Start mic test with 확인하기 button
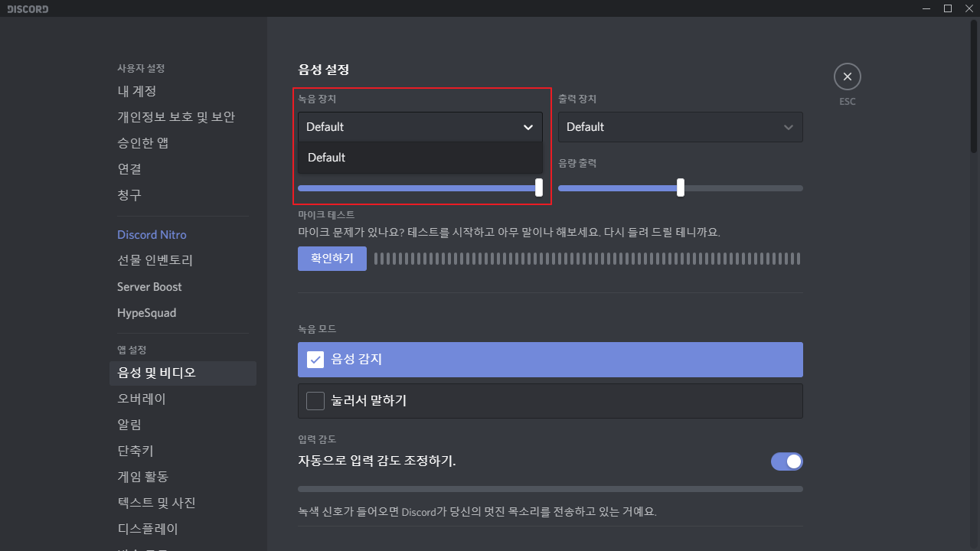This screenshot has height=551, width=980. [332, 259]
